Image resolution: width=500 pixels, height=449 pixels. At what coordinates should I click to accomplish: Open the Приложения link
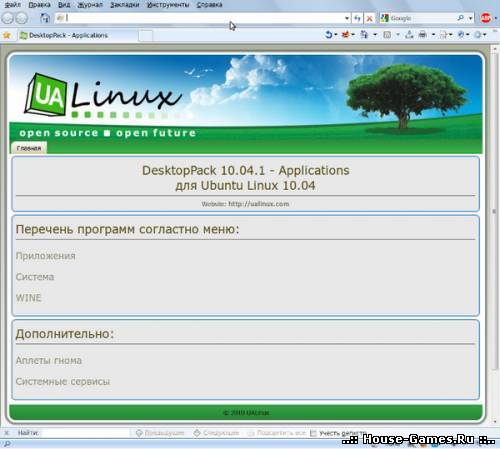coord(46,256)
